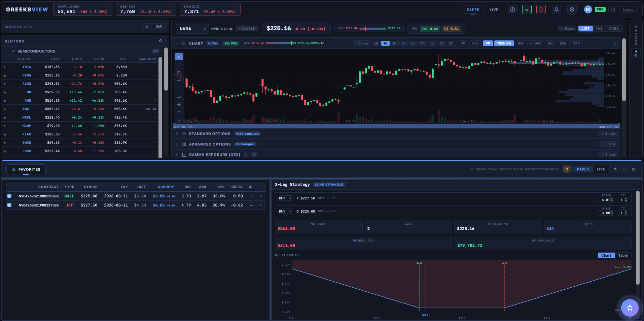Image resolution: width=644 pixels, height=321 pixels.
Task: Uncheck the NVDA put contract checkbox
Action: (9, 205)
